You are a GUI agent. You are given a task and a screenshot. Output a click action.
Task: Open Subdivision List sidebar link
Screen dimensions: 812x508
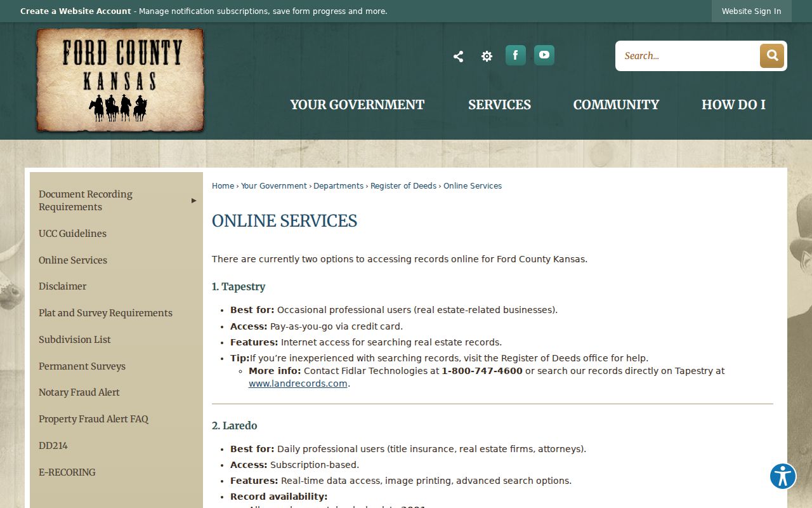pos(75,340)
